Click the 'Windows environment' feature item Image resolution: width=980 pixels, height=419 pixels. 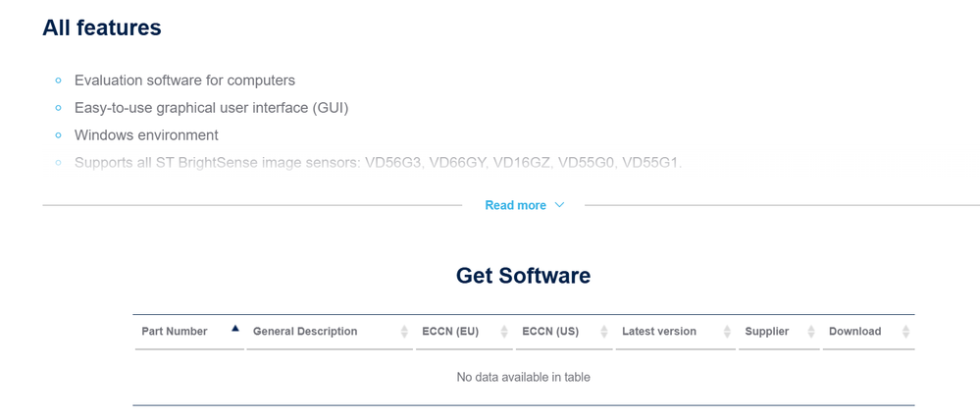coord(146,135)
